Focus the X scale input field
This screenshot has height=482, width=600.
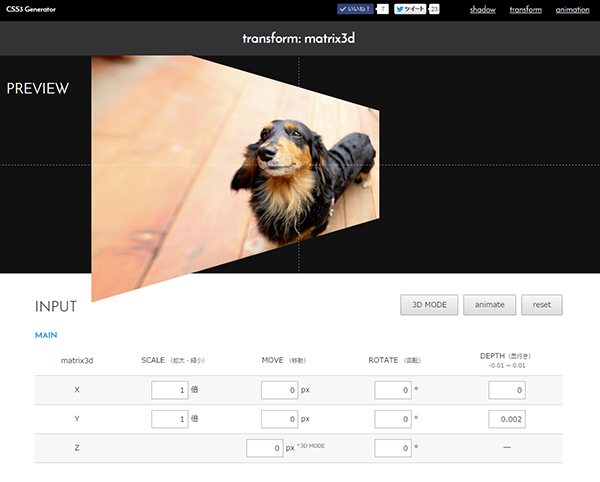tap(169, 390)
